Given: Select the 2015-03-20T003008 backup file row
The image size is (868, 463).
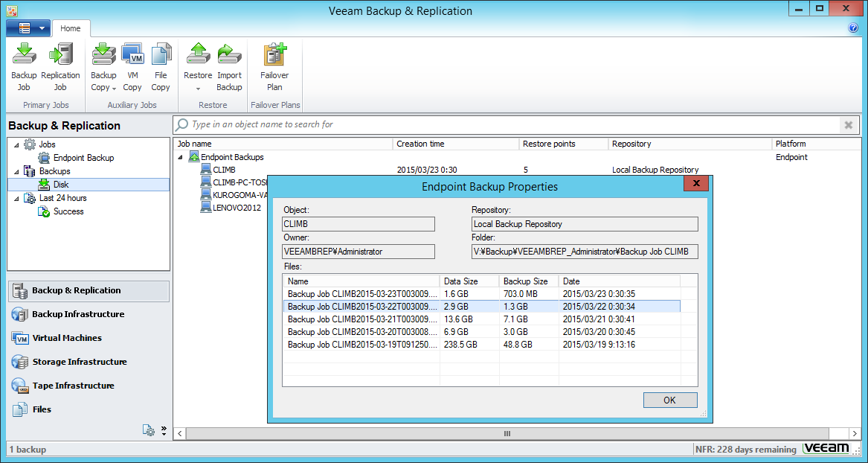Looking at the screenshot, I should (x=482, y=332).
